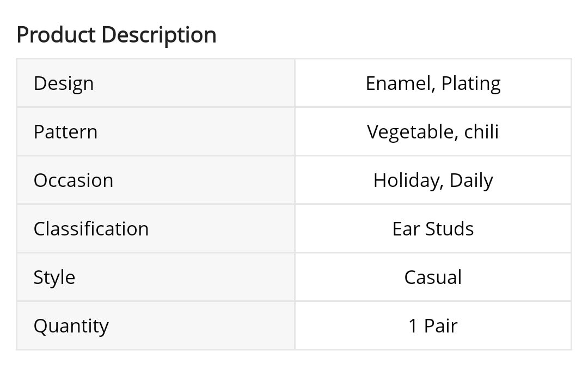The height and width of the screenshot is (369, 588).
Task: Click the word Plating in Design value
Action: 471,83
